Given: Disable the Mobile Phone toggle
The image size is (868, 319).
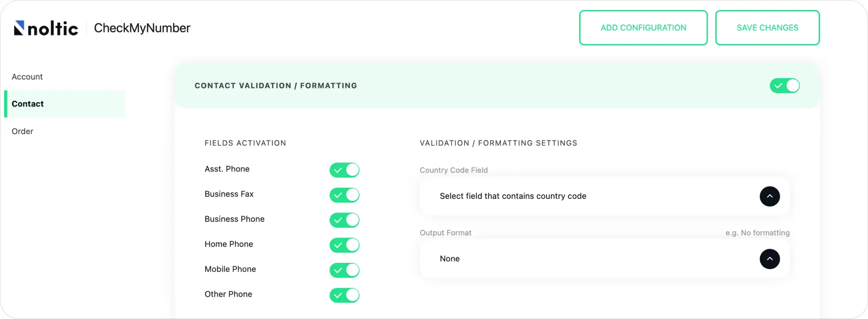Looking at the screenshot, I should (x=344, y=270).
